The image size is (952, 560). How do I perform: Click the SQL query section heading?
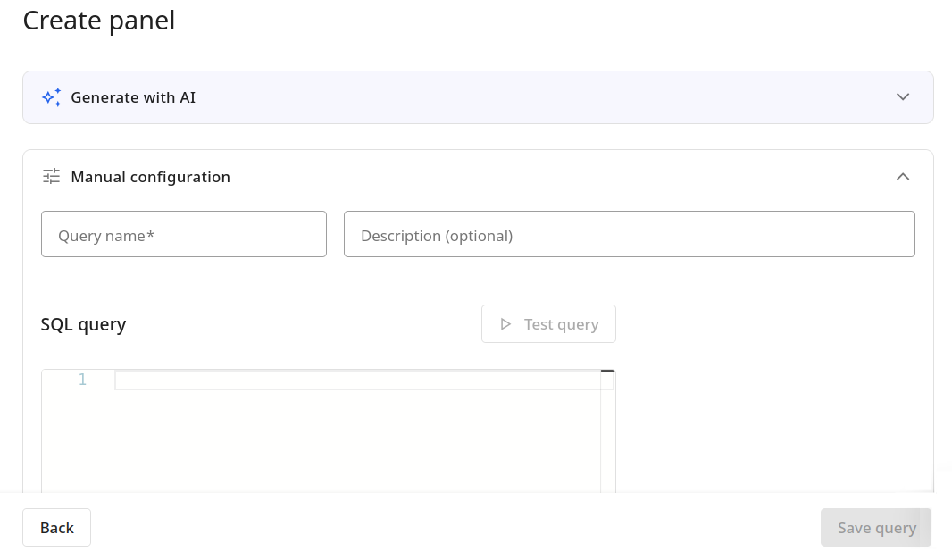tap(83, 324)
